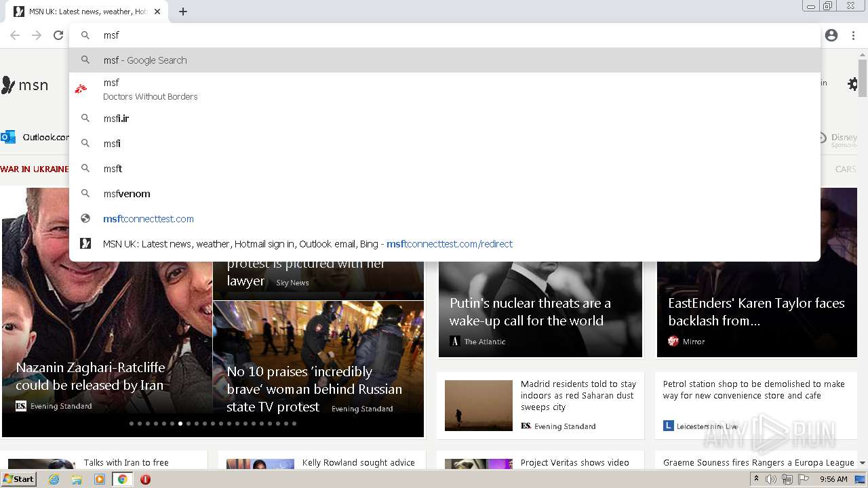Click the page vertical scrollbar thumb

pyautogui.click(x=862, y=78)
